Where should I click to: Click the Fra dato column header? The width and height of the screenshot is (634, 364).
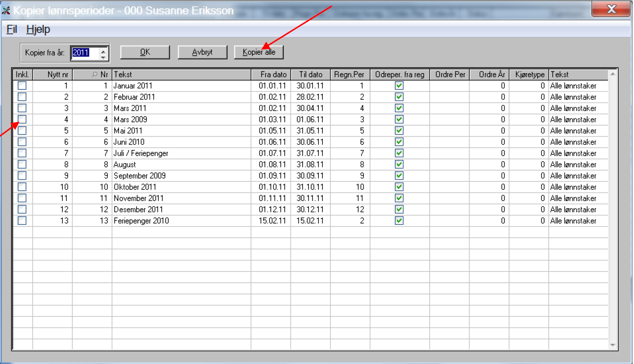tap(271, 75)
